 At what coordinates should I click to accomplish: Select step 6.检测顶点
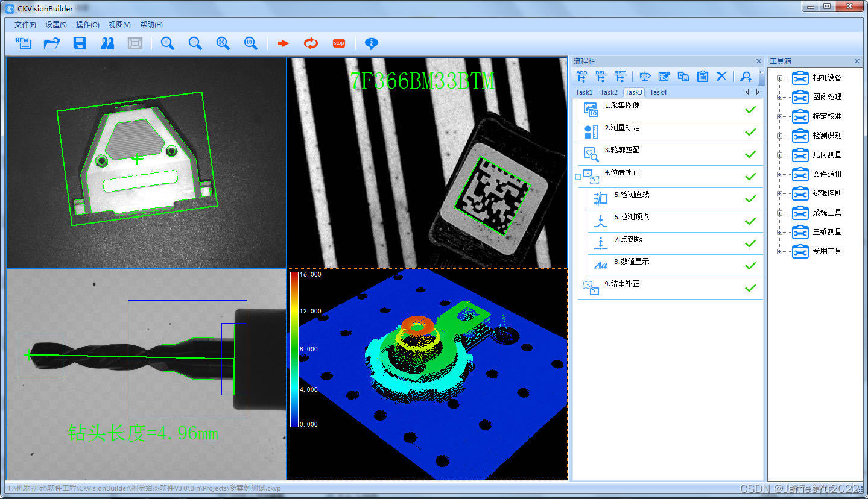(x=675, y=221)
